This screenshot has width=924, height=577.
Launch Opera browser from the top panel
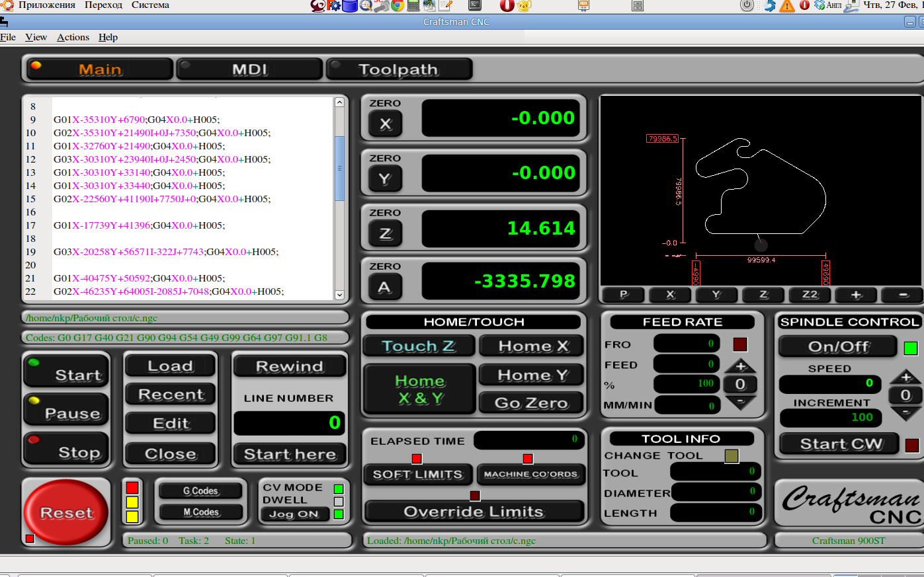click(507, 6)
